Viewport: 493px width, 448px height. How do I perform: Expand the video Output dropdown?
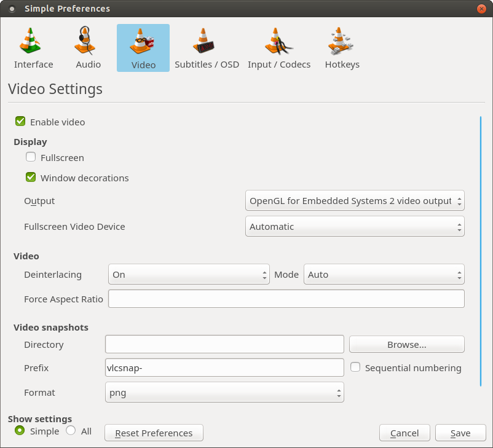click(355, 201)
